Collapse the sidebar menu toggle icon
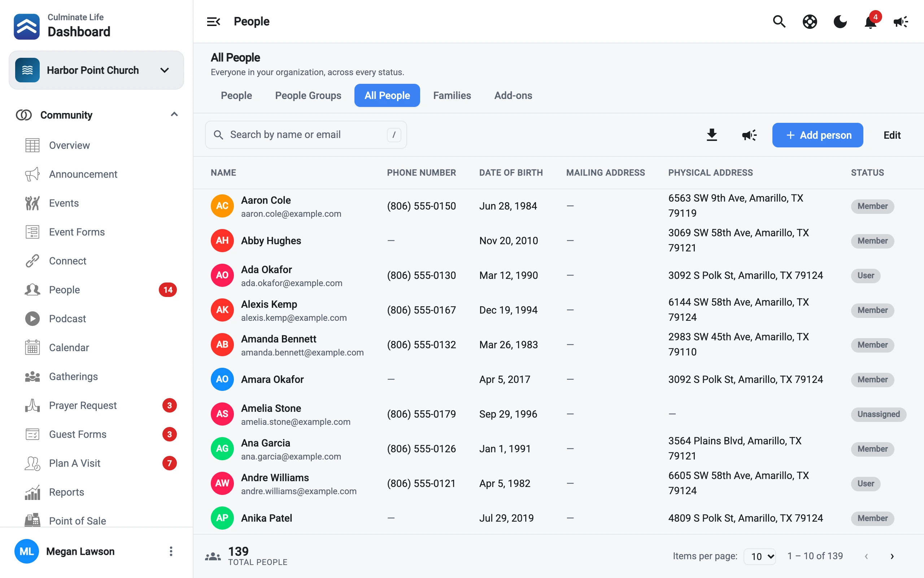 (x=213, y=22)
